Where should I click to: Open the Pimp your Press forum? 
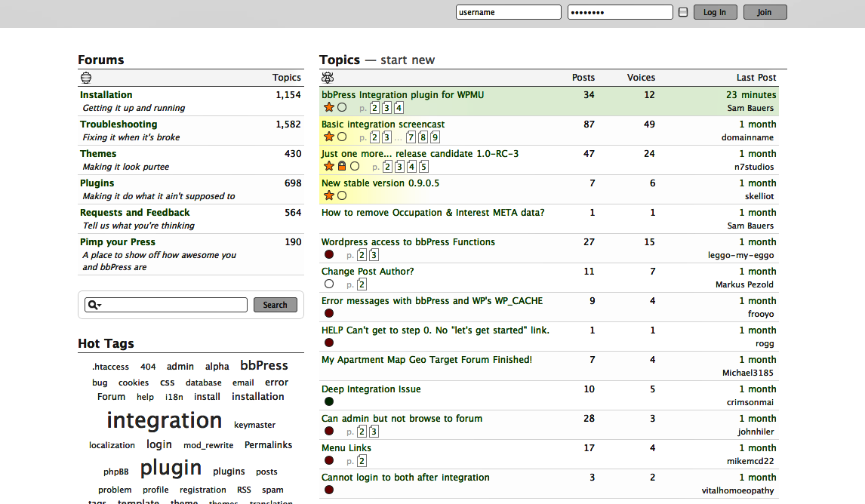(x=118, y=242)
